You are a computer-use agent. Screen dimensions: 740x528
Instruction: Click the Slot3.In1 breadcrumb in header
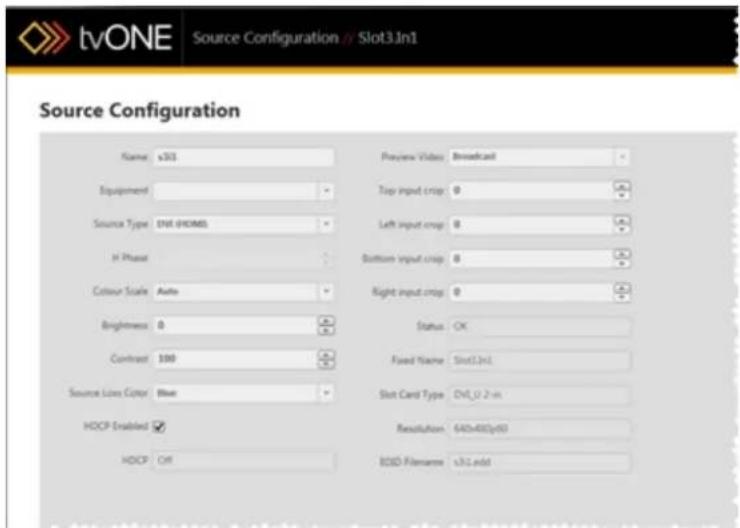pos(388,38)
